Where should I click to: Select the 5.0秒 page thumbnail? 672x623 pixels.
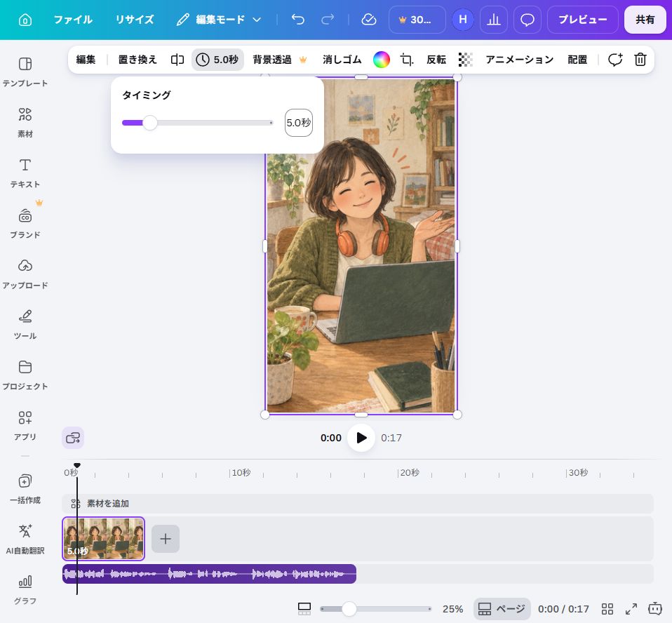(104, 539)
